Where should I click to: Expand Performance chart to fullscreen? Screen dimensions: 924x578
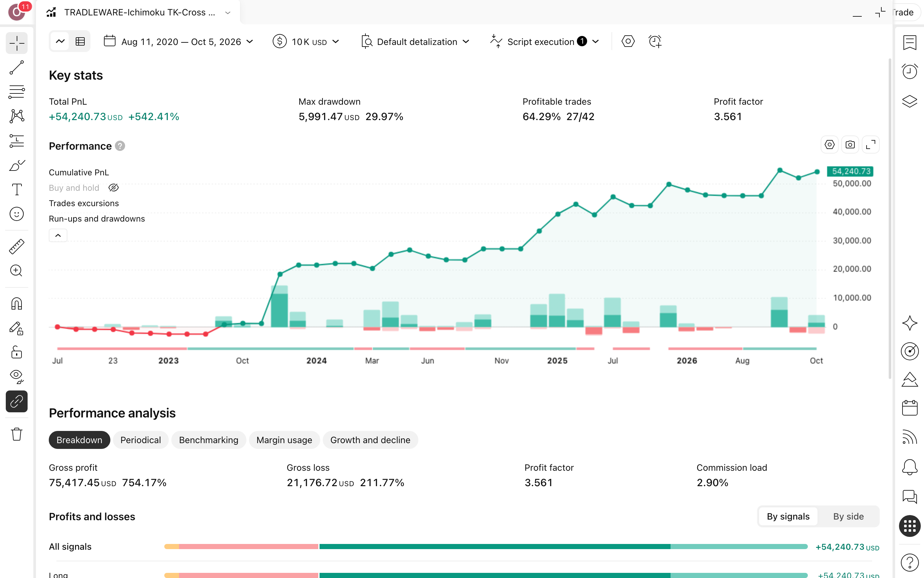[870, 144]
